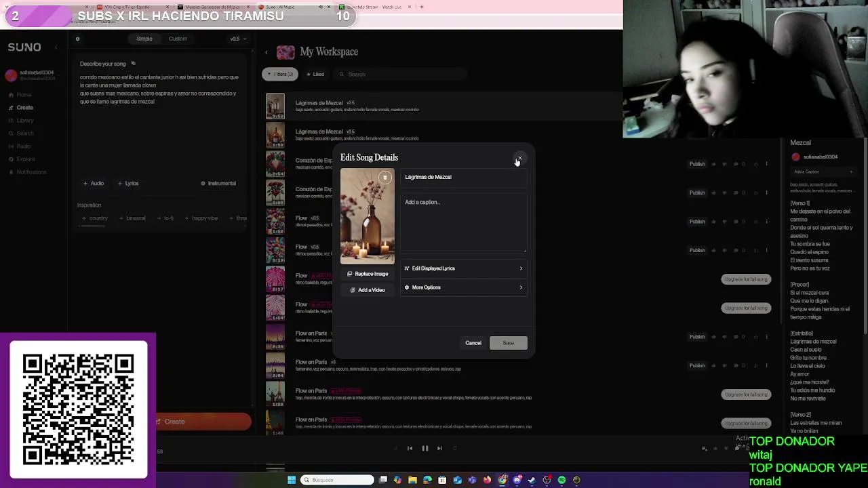Open the player queue icon
The width and height of the screenshot is (868, 488).
704,448
